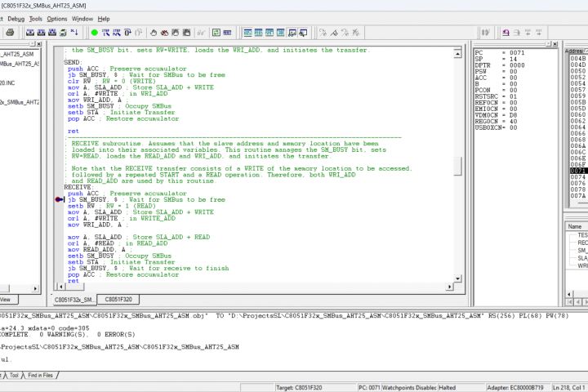Open the Options menu

(57, 19)
